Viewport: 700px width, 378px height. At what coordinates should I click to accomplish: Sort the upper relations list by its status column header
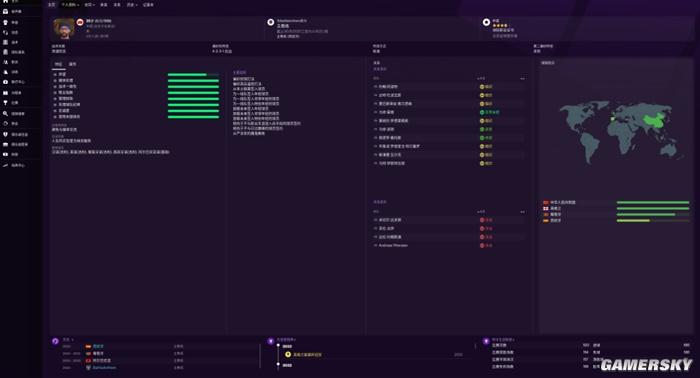481,79
